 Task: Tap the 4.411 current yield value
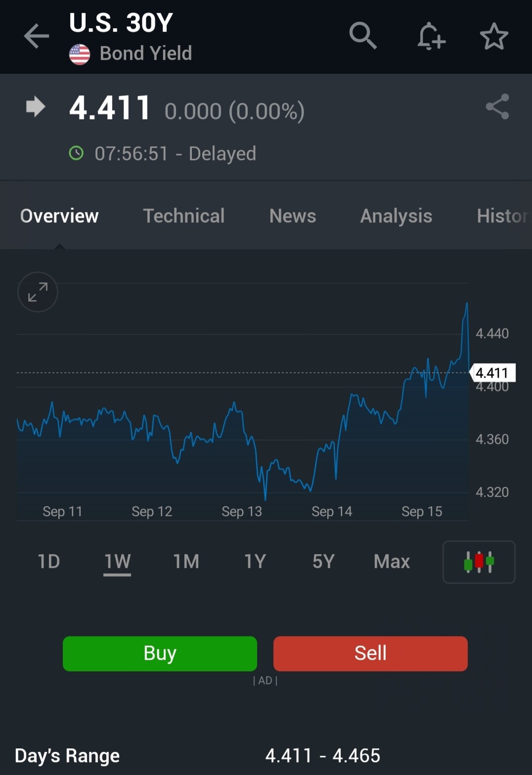[110, 108]
